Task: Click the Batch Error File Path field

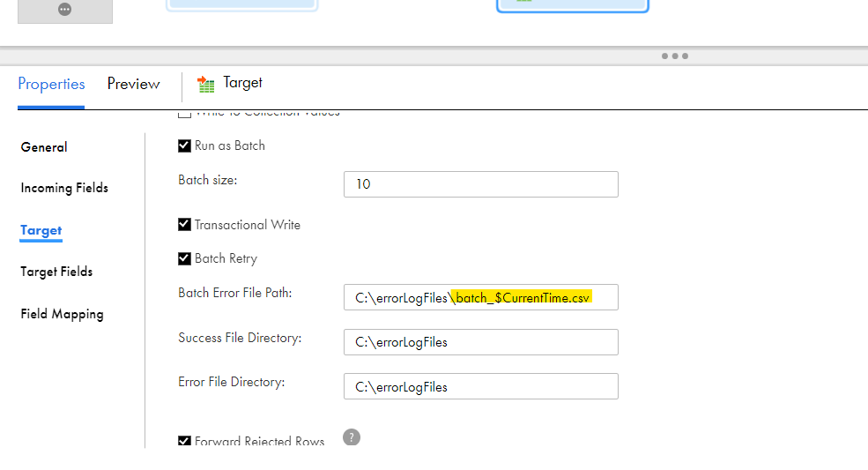Action: pyautogui.click(x=481, y=297)
